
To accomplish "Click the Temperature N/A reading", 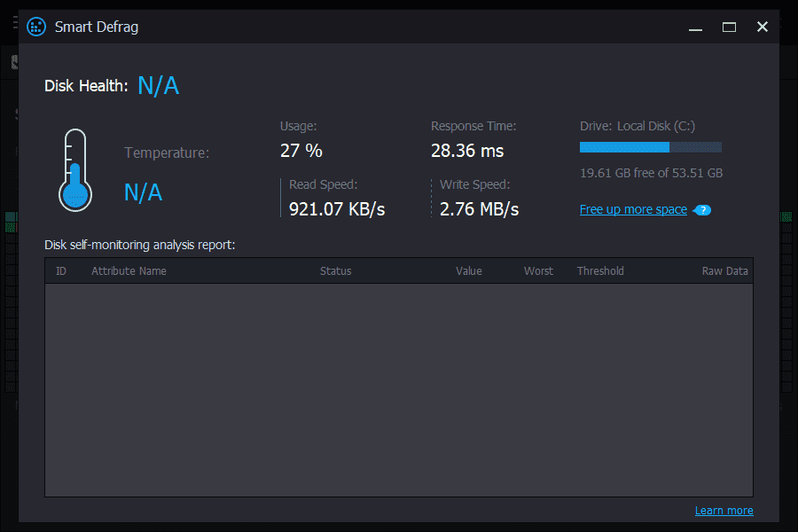I will tap(143, 192).
